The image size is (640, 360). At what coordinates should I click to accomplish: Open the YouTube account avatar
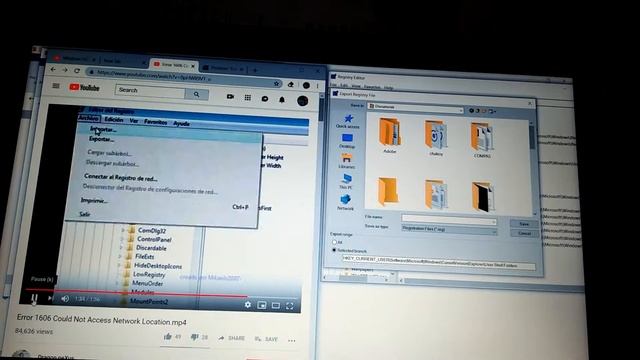(x=302, y=100)
